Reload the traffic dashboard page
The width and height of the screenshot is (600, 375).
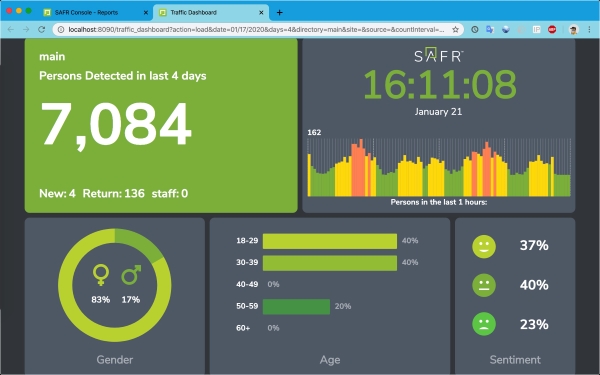pos(42,29)
